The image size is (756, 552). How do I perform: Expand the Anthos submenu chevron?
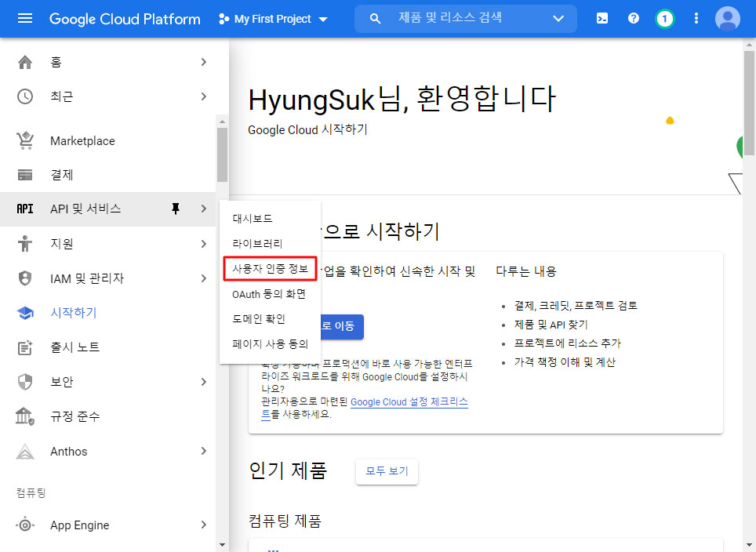tap(204, 451)
